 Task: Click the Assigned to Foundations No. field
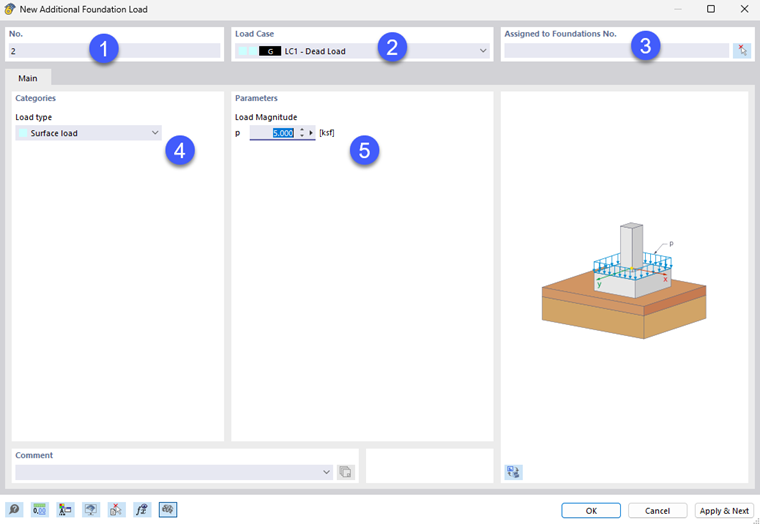617,51
